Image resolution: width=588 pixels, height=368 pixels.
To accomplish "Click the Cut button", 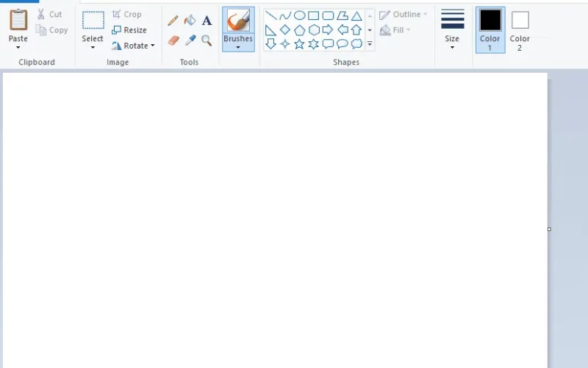I will pos(49,14).
